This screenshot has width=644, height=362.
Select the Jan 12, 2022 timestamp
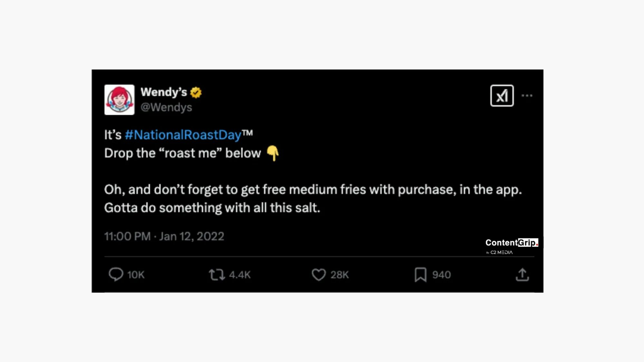pyautogui.click(x=191, y=236)
